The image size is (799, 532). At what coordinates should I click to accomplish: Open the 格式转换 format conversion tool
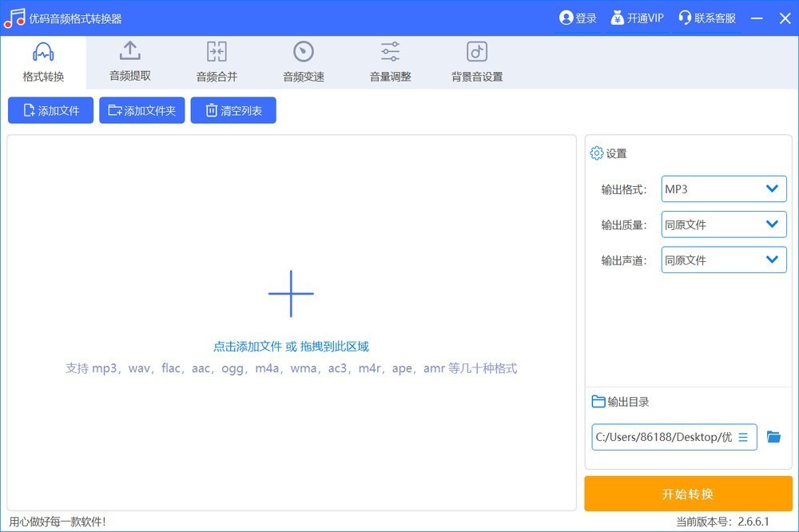43,62
